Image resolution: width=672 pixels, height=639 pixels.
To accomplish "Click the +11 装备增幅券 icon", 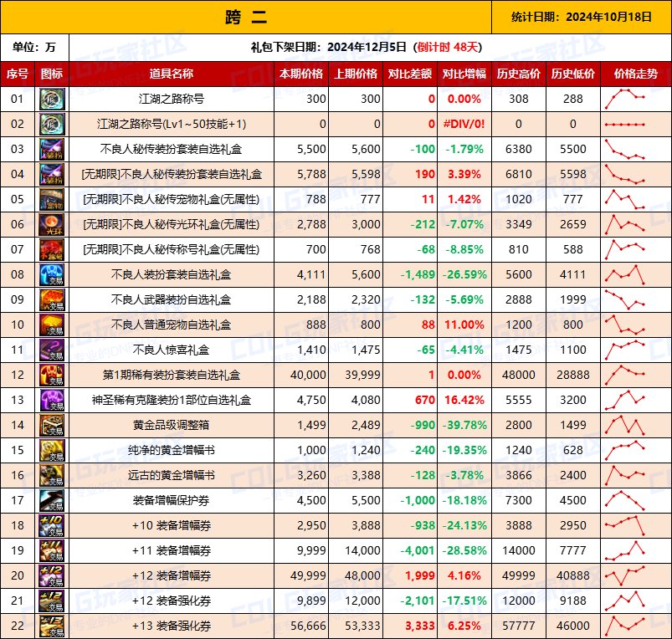I will 52,550.
